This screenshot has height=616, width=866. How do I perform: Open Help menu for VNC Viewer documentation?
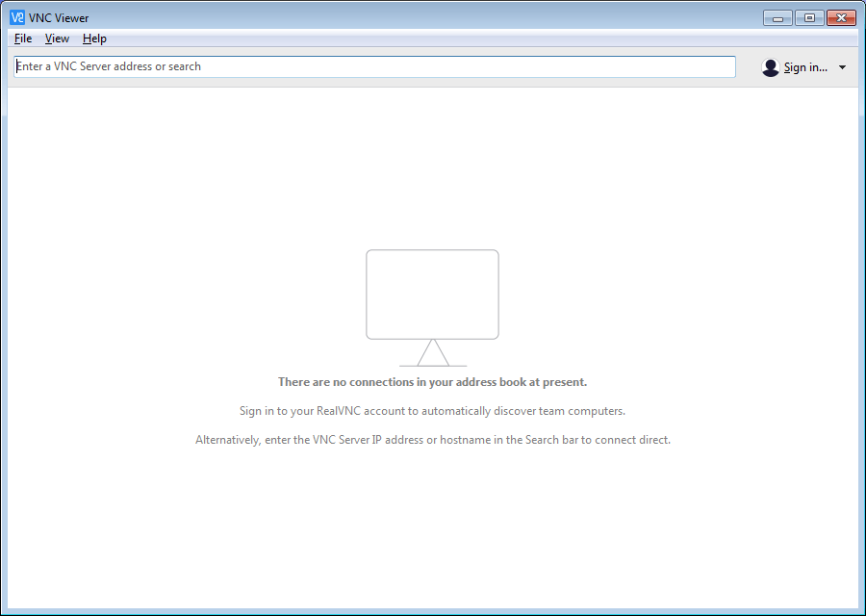tap(94, 38)
